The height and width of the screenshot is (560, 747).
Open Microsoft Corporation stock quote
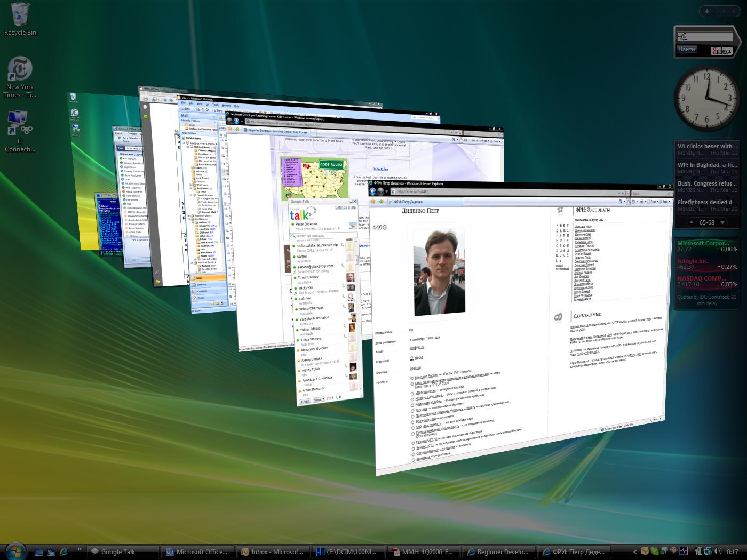(x=707, y=246)
